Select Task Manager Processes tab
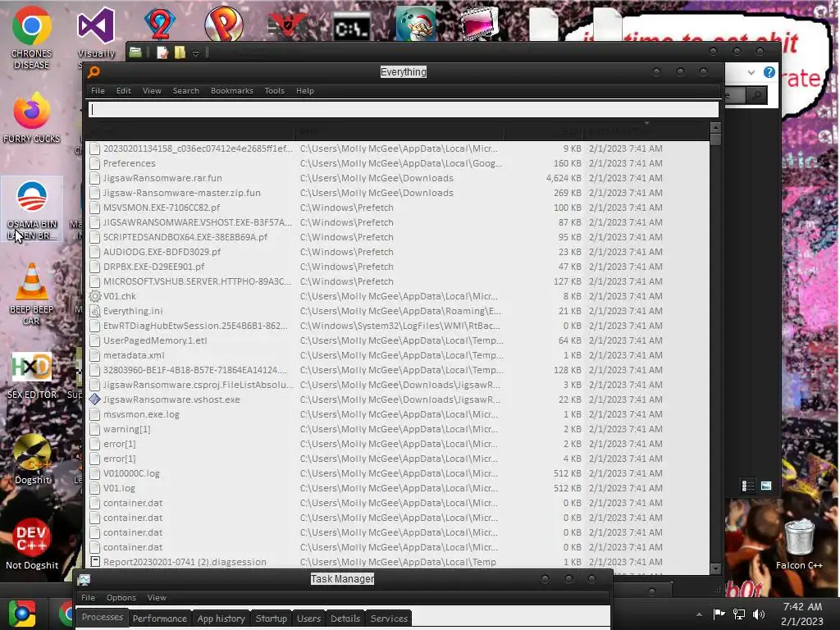The height and width of the screenshot is (630, 840). pyautogui.click(x=103, y=617)
